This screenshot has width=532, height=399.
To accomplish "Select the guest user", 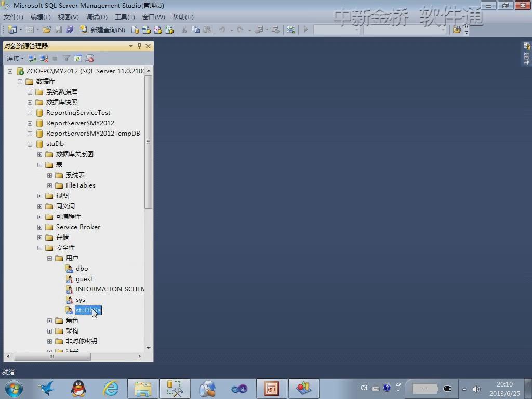I will [x=84, y=279].
